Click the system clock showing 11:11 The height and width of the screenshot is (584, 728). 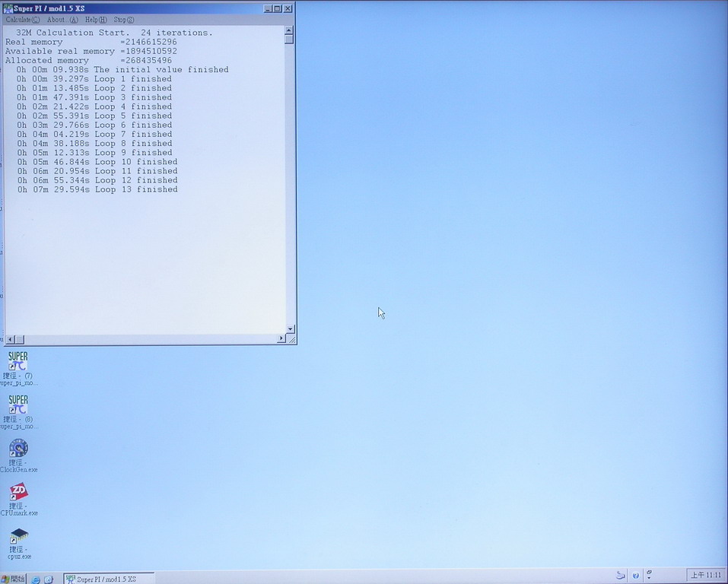tap(706, 575)
